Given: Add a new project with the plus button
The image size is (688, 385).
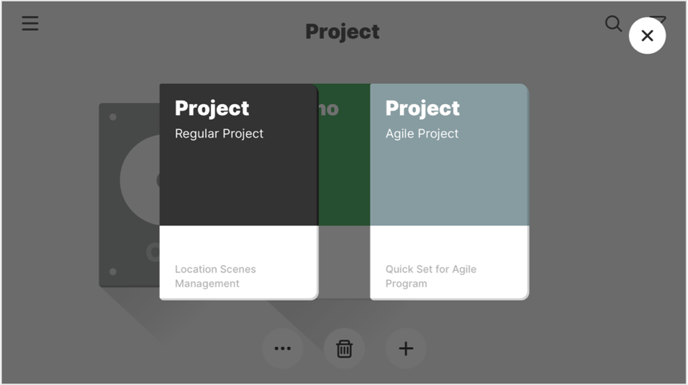Looking at the screenshot, I should coord(406,349).
